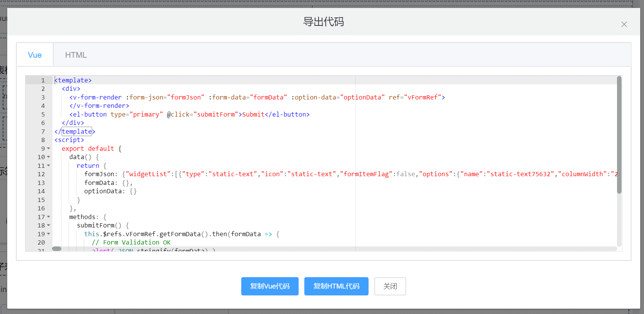The height and width of the screenshot is (314, 644).
Task: Collapse the return block at line 11
Action: tap(49, 166)
